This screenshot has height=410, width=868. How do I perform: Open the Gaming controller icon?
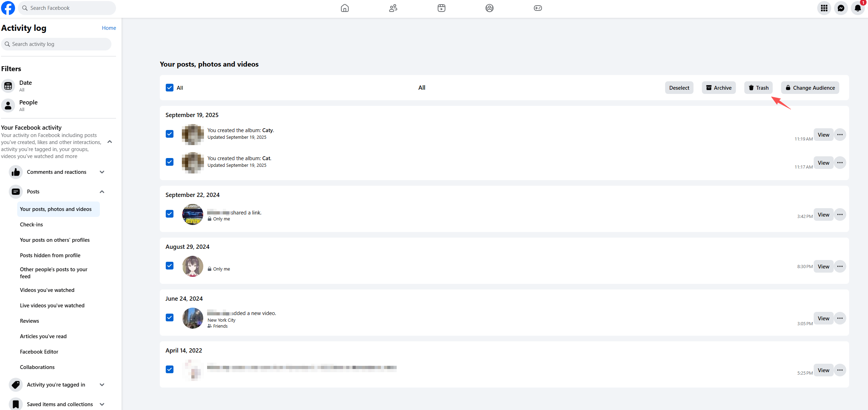point(538,8)
